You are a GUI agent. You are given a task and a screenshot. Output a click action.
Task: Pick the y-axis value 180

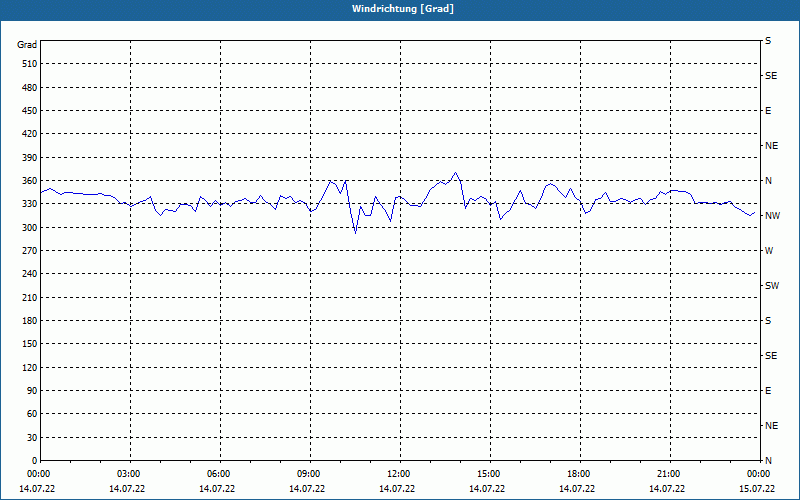click(30, 320)
